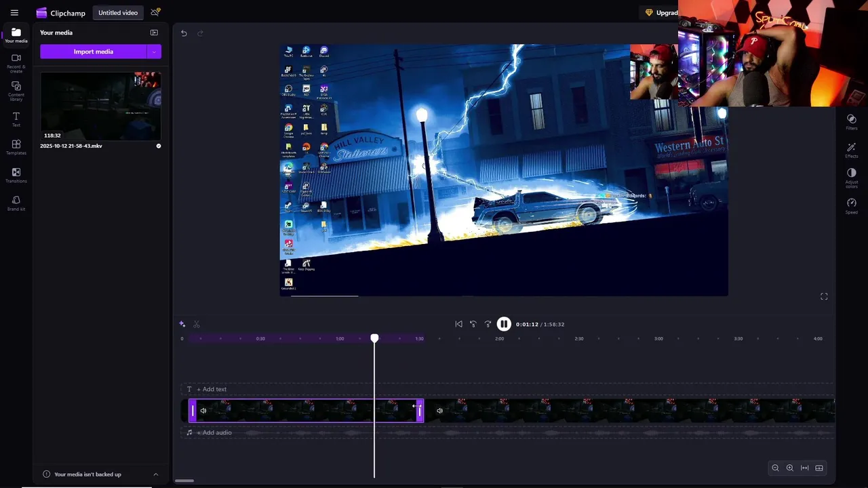Open the Text sidebar tab
Image resolution: width=868 pixels, height=488 pixels.
(x=16, y=119)
